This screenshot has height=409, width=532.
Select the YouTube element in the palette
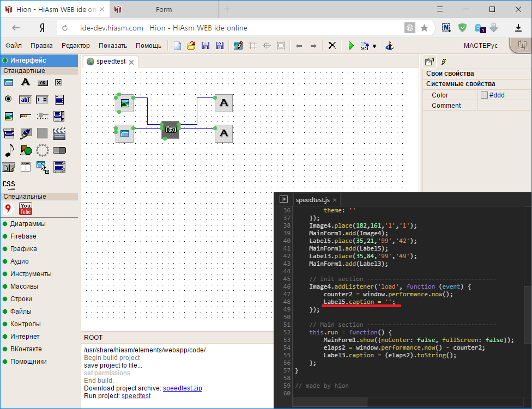[x=26, y=209]
